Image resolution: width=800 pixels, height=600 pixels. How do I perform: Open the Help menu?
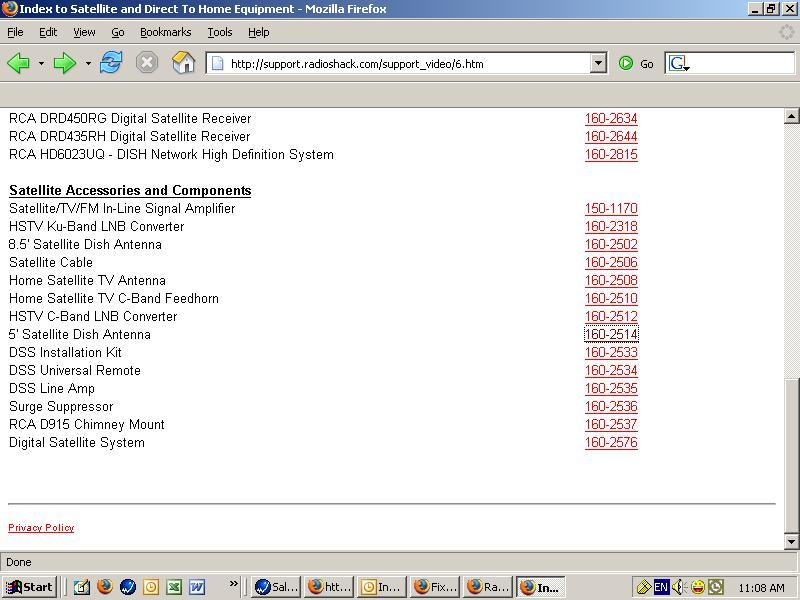[x=259, y=32]
